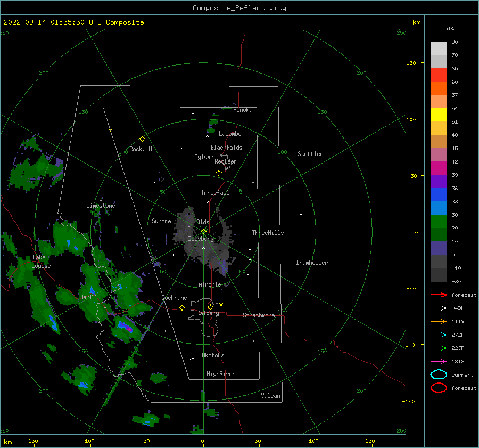The image size is (479, 448).
Task: Click the blue 36-33 dBZ swatch
Action: (x=439, y=195)
